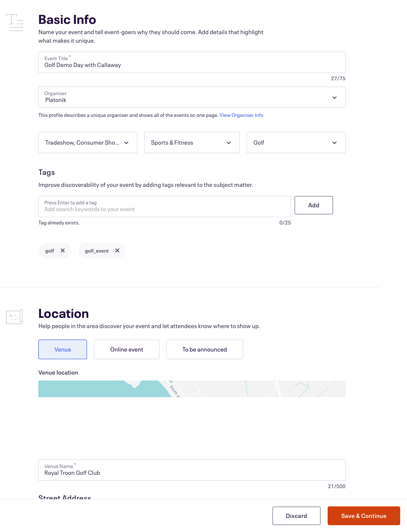Click the Location section heading
This screenshot has width=407, height=532.
tap(64, 313)
